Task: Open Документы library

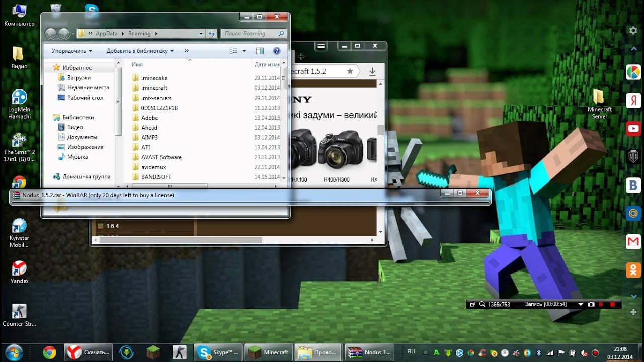Action: [x=82, y=137]
